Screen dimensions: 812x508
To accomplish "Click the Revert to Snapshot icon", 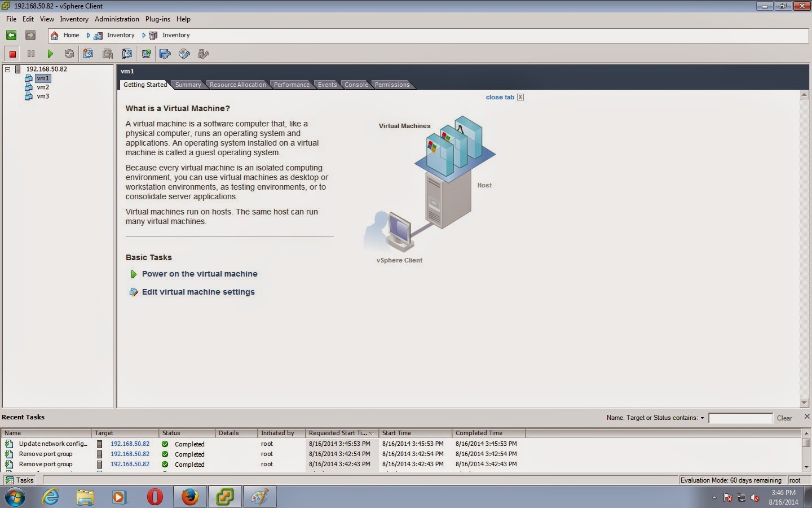I will point(108,54).
